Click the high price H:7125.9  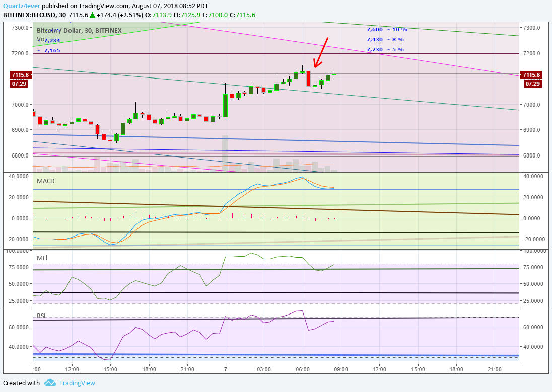(x=187, y=15)
